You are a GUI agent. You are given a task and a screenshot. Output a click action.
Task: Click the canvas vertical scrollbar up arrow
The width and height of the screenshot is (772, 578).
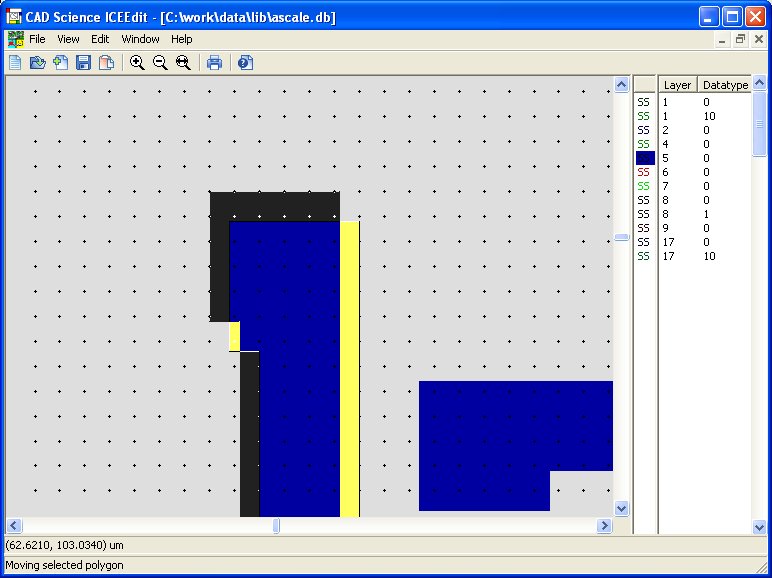point(621,85)
